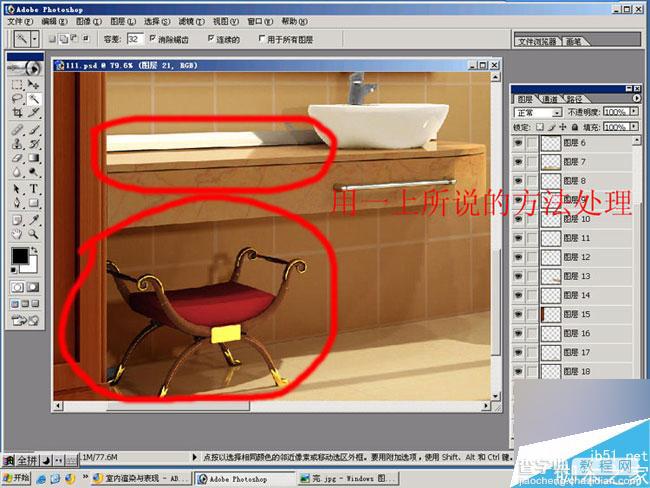The width and height of the screenshot is (650, 488).
Task: Select the Lasso tool
Action: (17, 99)
